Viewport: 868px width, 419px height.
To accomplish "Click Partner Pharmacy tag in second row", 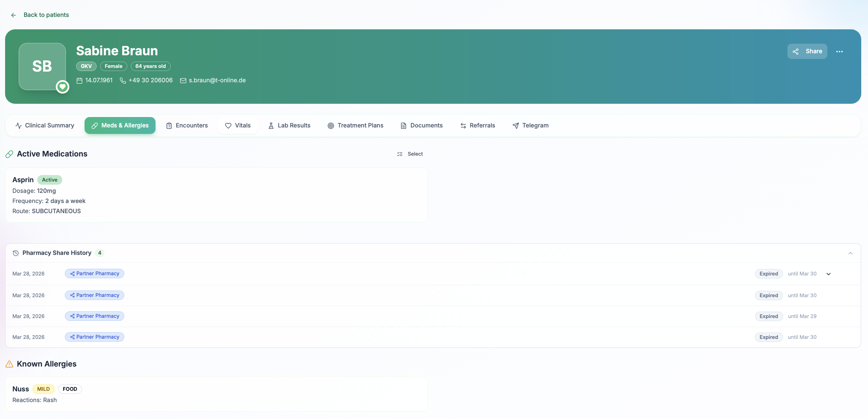I will pyautogui.click(x=94, y=295).
